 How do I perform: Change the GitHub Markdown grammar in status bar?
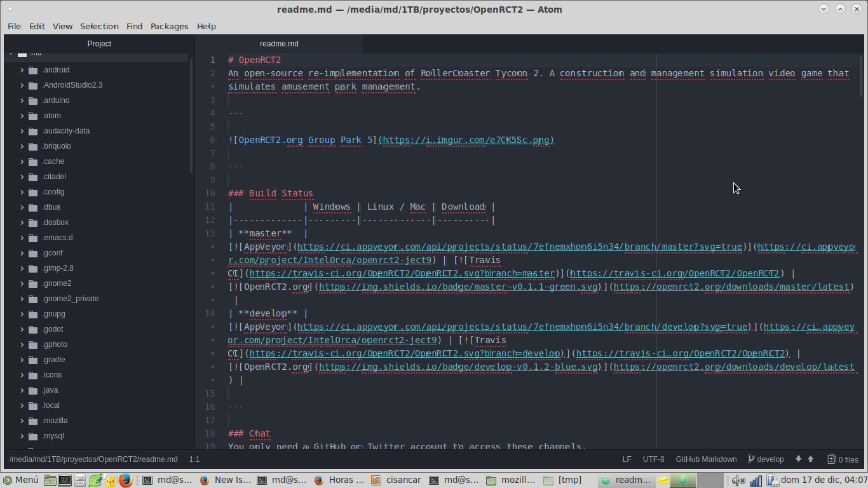point(706,459)
